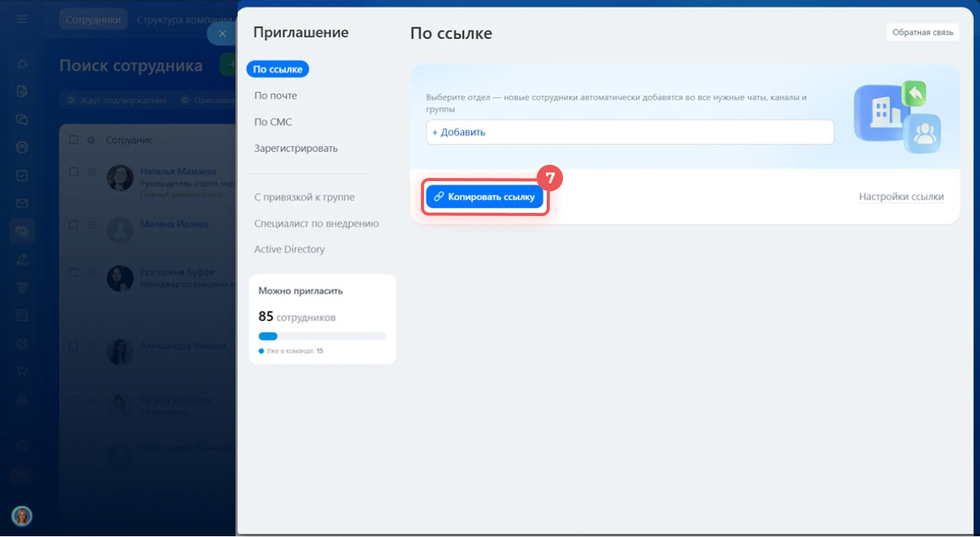Check the box for Милена Ивлева

74,225
